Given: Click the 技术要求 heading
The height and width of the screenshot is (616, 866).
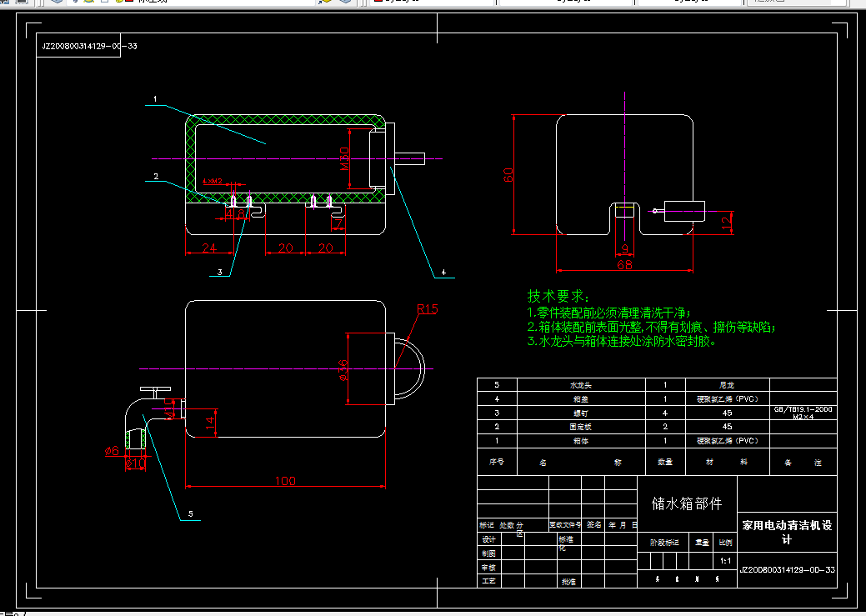Looking at the screenshot, I should (558, 296).
